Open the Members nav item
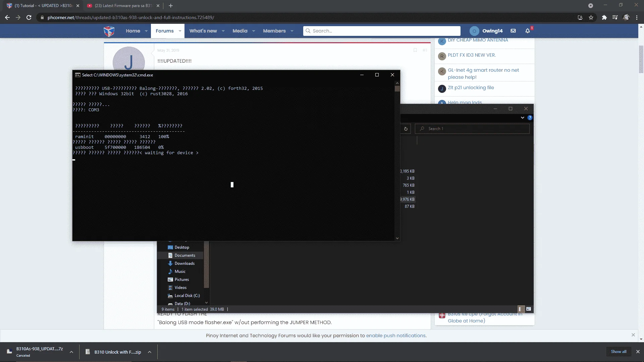 click(274, 31)
